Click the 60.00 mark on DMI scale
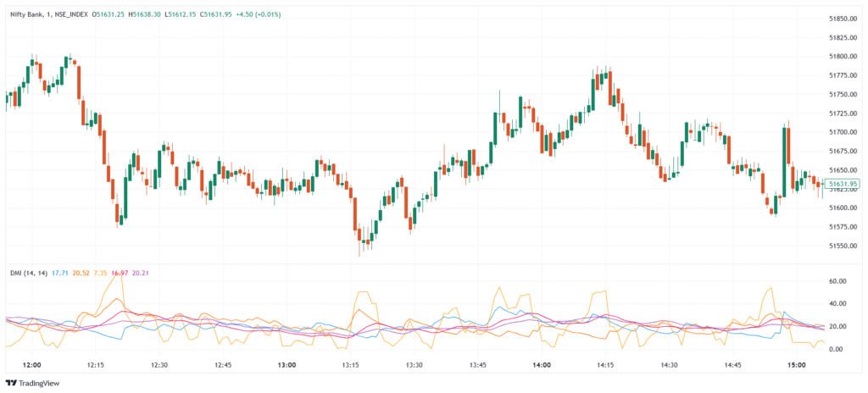 coord(838,280)
